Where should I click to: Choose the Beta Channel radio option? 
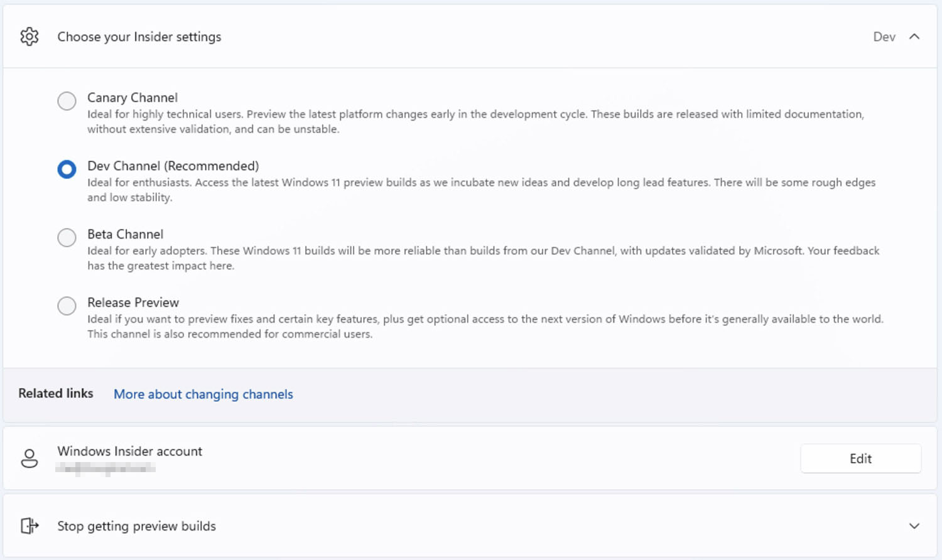click(67, 237)
